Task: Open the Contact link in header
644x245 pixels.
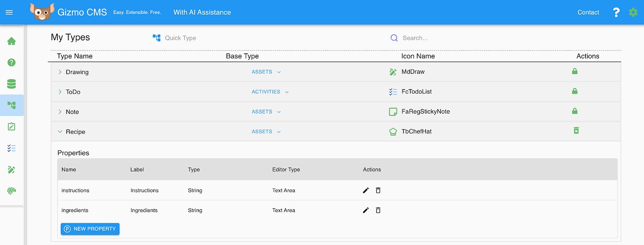Action: [588, 12]
